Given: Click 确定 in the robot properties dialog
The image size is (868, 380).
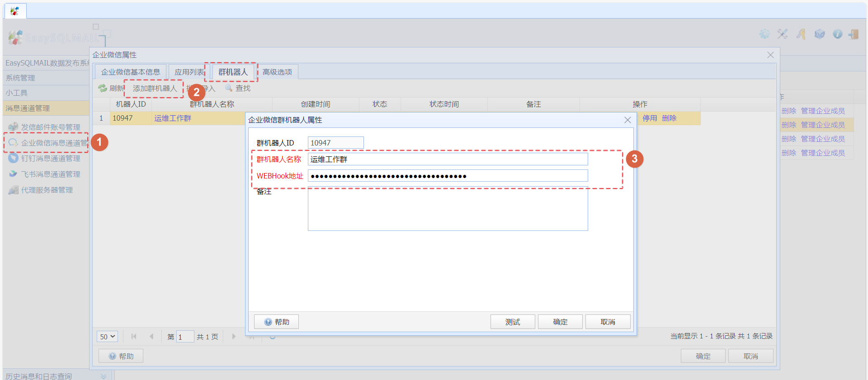Looking at the screenshot, I should (x=560, y=322).
